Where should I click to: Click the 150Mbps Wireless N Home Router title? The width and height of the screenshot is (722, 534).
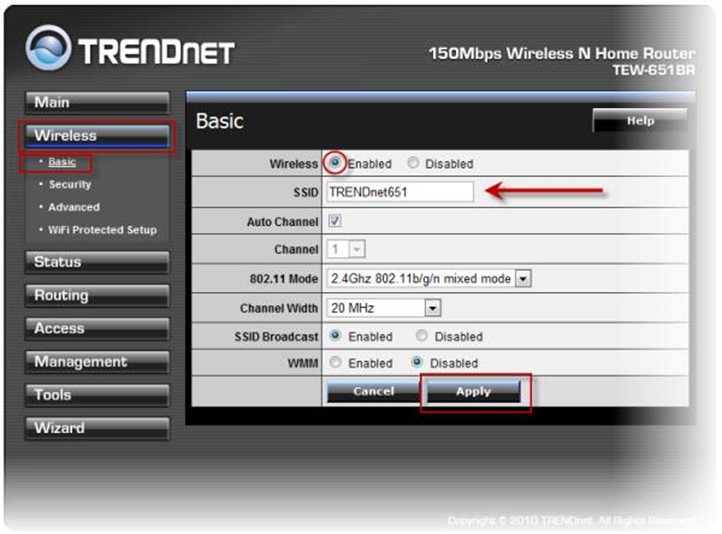(x=562, y=53)
